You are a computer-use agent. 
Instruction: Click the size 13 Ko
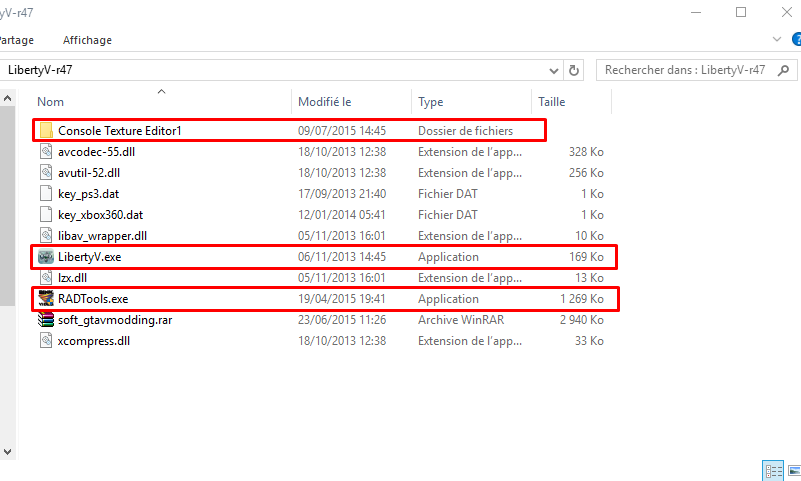[x=589, y=278]
